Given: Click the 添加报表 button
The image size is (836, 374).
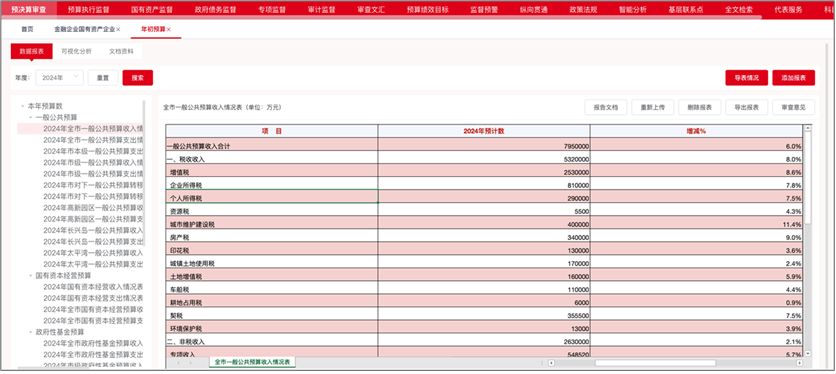Looking at the screenshot, I should [793, 77].
